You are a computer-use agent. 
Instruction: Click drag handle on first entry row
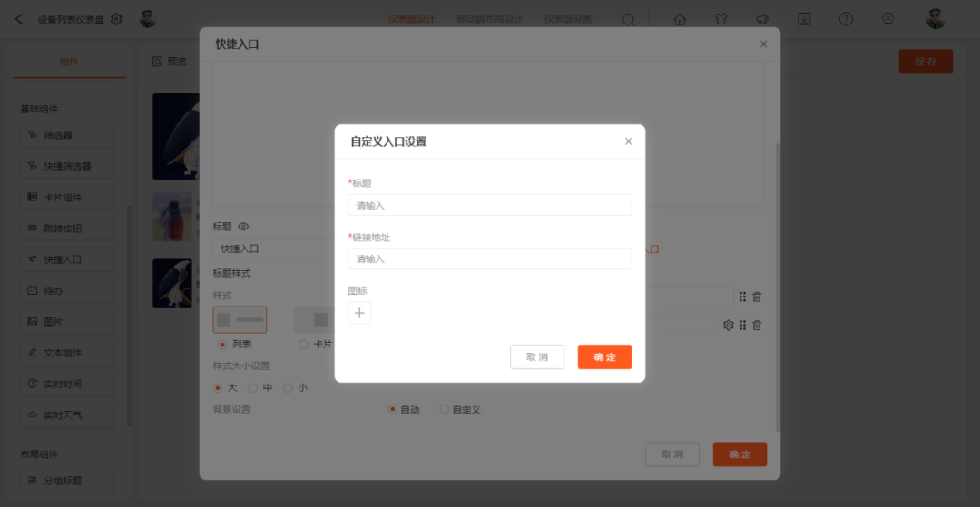pos(742,297)
